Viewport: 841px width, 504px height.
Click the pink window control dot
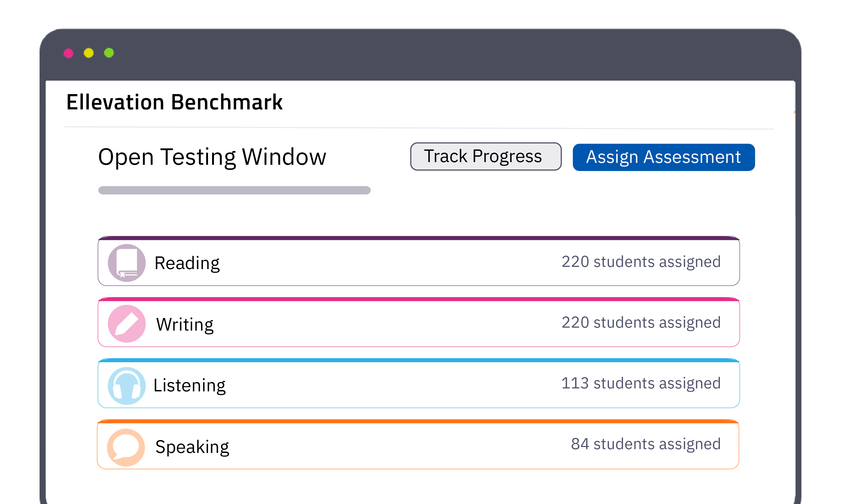(x=69, y=53)
